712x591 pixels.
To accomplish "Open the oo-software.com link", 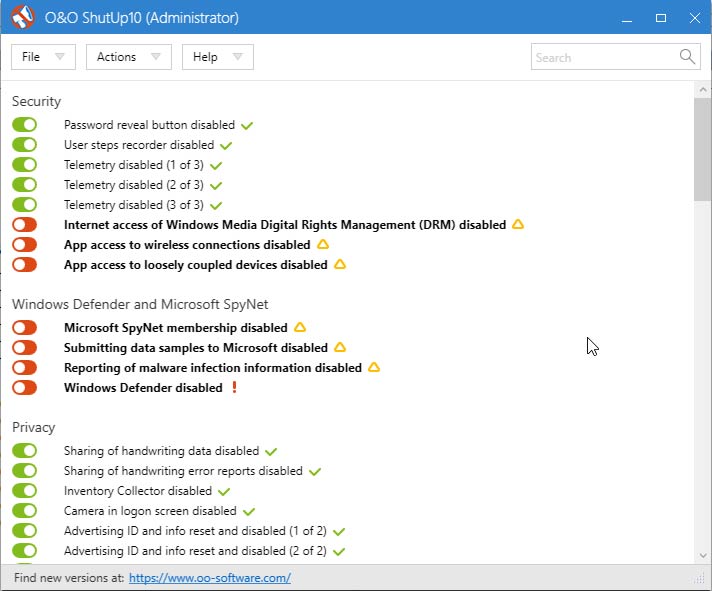I will [x=210, y=578].
